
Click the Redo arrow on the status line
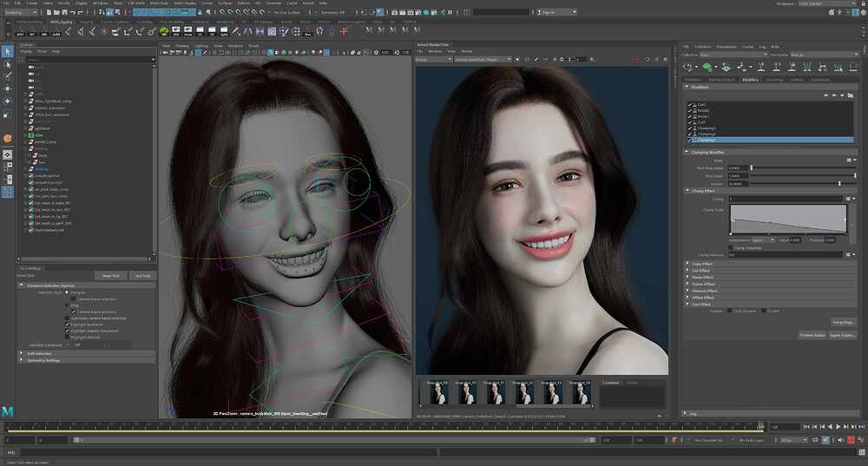click(81, 11)
